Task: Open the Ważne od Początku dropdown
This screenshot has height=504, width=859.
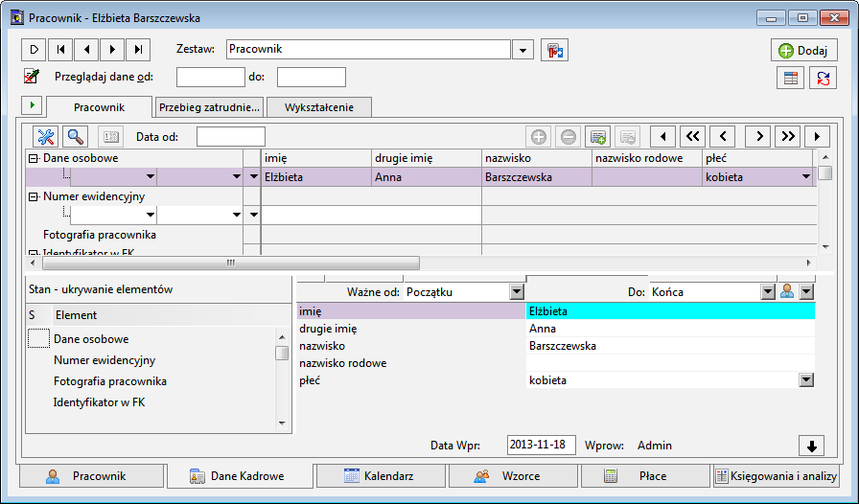Action: click(517, 292)
